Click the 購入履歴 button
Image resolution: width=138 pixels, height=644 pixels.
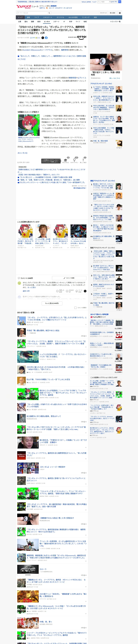click(x=112, y=13)
